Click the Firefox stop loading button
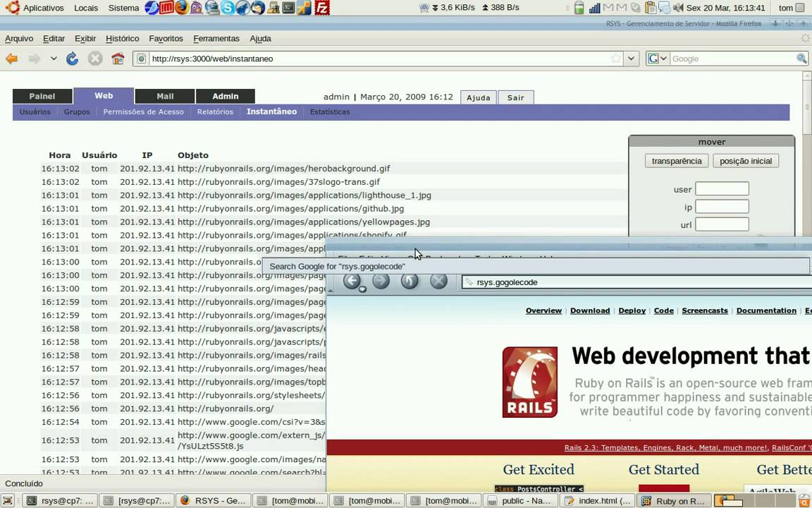This screenshot has height=508, width=812. (x=94, y=59)
